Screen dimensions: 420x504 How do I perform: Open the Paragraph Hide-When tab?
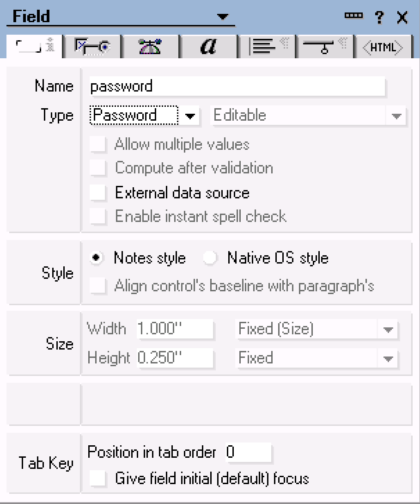(x=325, y=46)
